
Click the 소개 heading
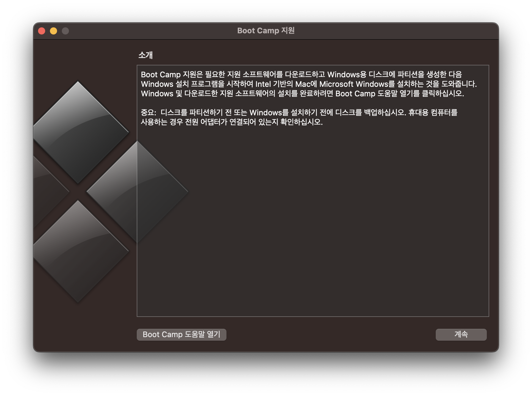click(x=146, y=55)
